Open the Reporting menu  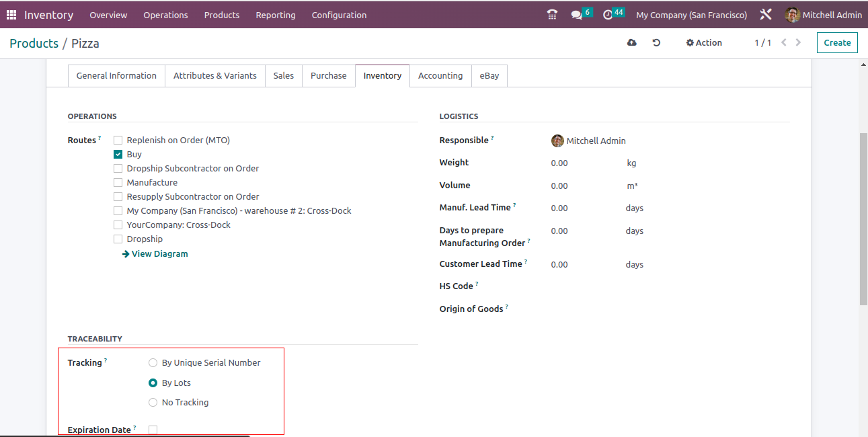(x=275, y=15)
